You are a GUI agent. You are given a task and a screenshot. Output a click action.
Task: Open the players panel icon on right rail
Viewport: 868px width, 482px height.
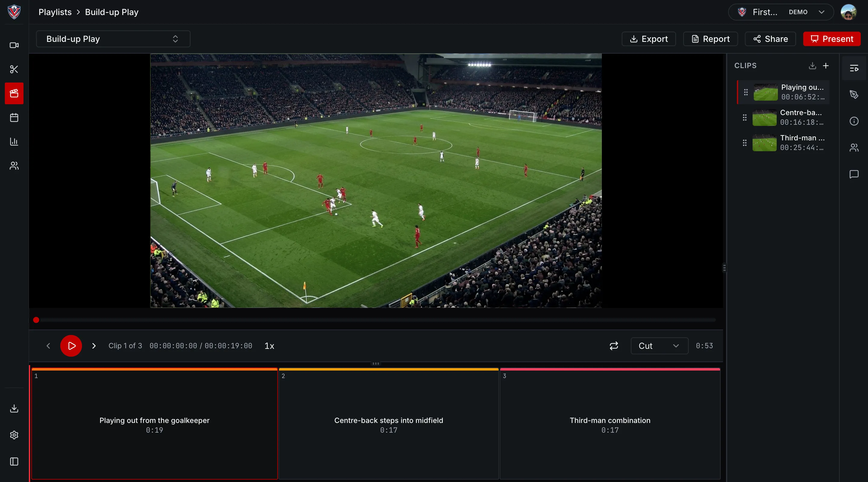[x=854, y=148]
